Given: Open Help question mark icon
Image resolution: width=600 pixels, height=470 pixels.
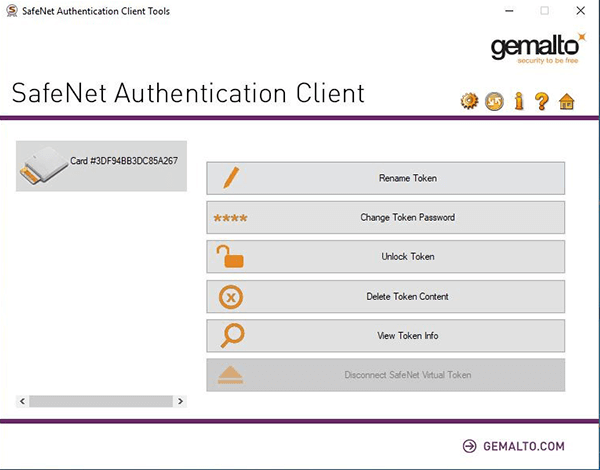Looking at the screenshot, I should (x=542, y=101).
